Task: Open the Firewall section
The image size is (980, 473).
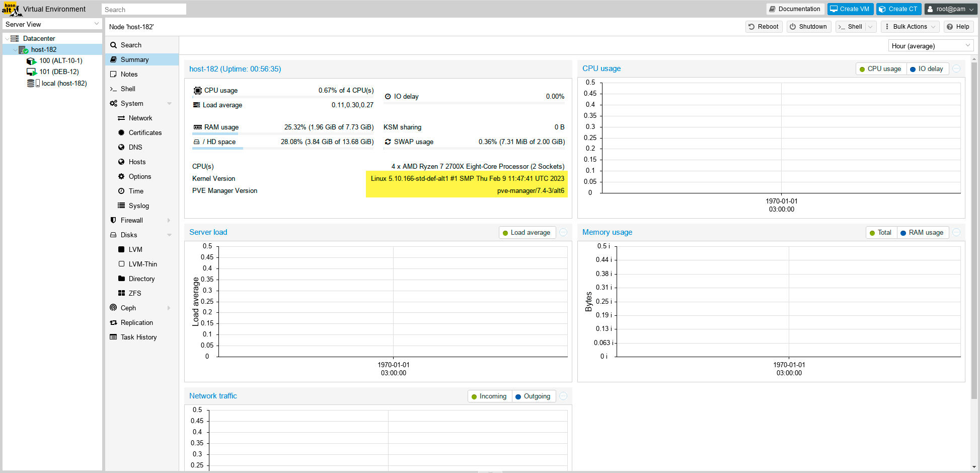Action: (x=132, y=220)
